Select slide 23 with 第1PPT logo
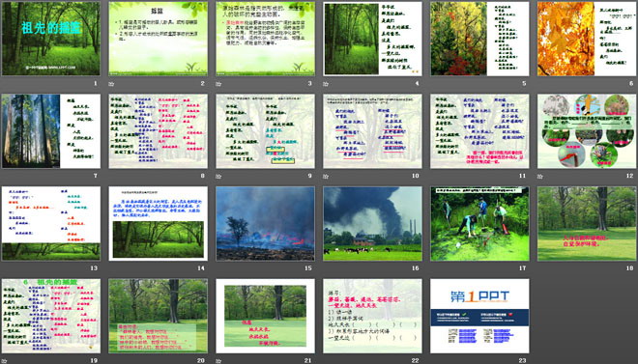This screenshot has width=638, height=364. point(479,316)
